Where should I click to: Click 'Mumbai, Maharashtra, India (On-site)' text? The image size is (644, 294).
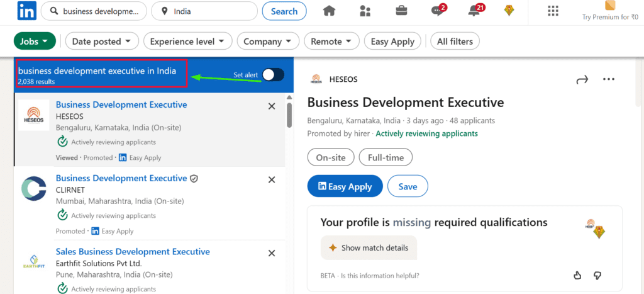(119, 201)
